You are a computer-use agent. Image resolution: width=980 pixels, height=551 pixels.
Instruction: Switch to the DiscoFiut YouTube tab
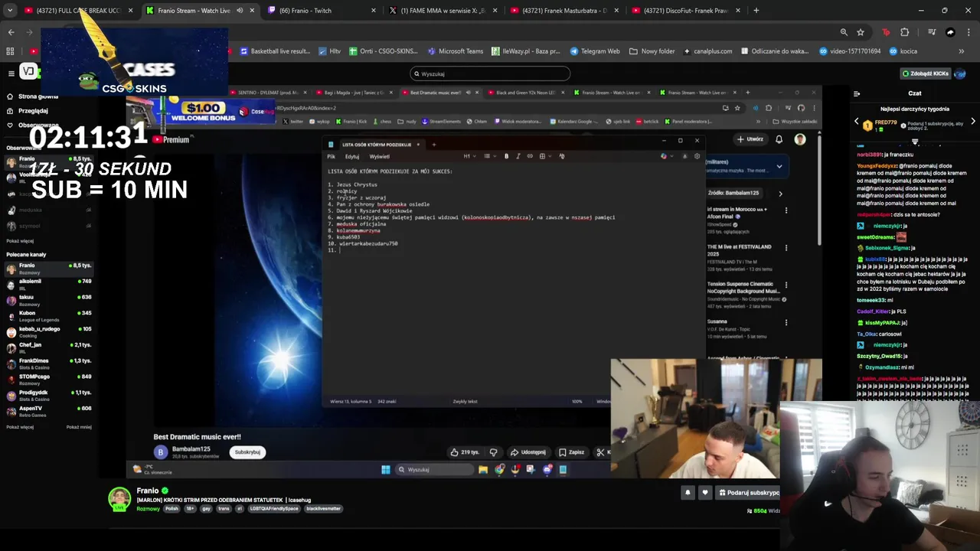point(685,11)
